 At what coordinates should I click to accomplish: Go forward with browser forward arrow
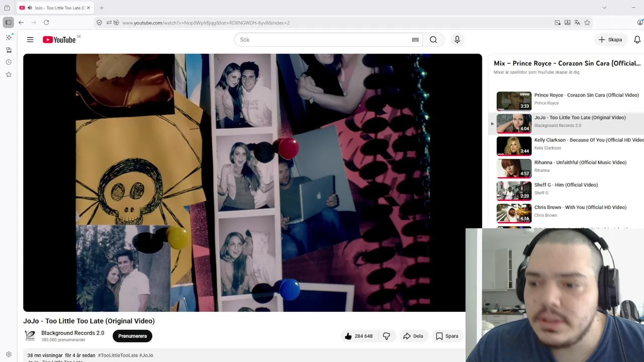[x=34, y=23]
